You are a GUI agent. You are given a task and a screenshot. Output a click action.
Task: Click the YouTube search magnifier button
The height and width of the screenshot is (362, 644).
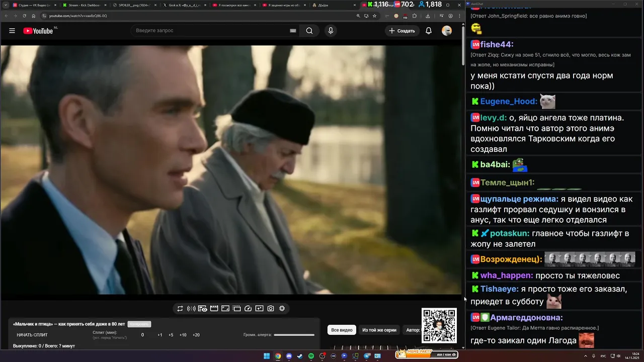point(309,31)
